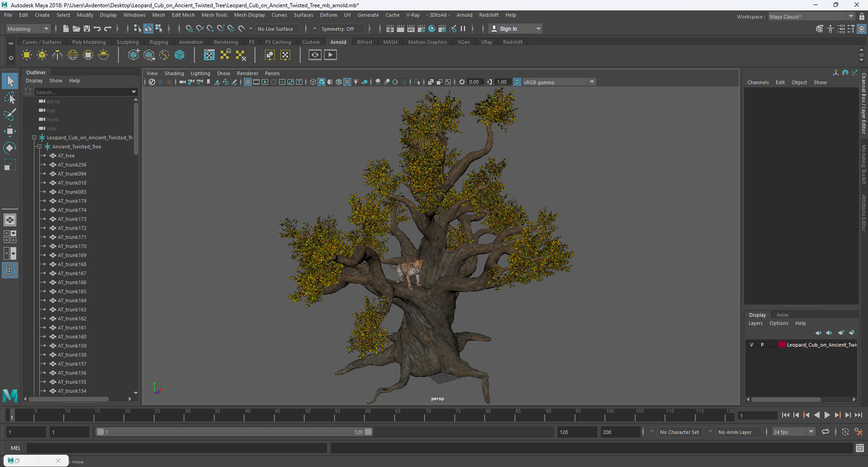Image resolution: width=868 pixels, height=467 pixels.
Task: Play the animation forward
Action: coord(827,415)
